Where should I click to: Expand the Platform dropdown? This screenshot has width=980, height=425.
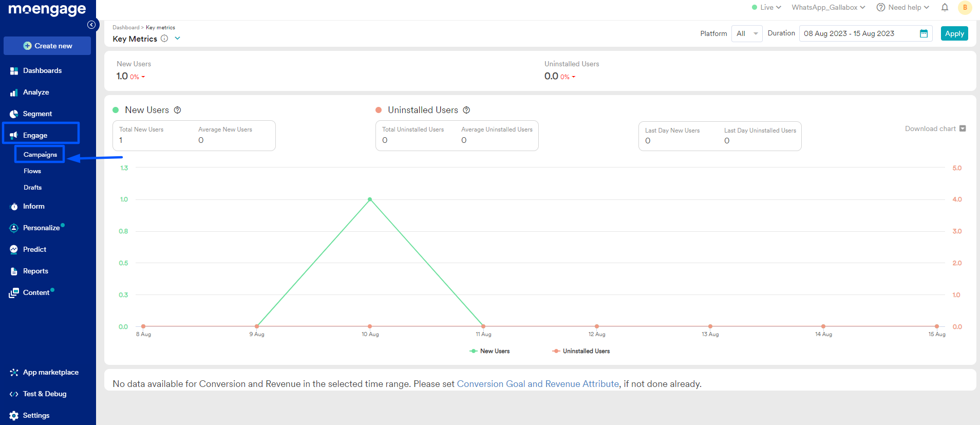coord(747,34)
